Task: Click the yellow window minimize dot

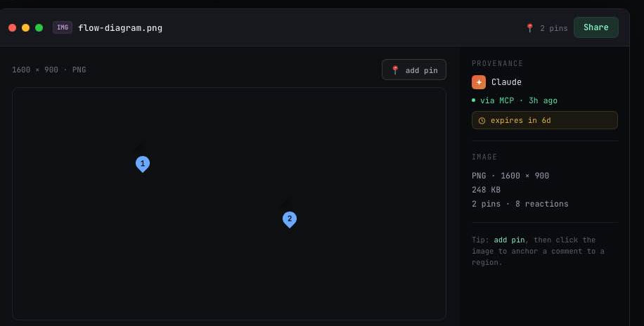Action: [25, 28]
